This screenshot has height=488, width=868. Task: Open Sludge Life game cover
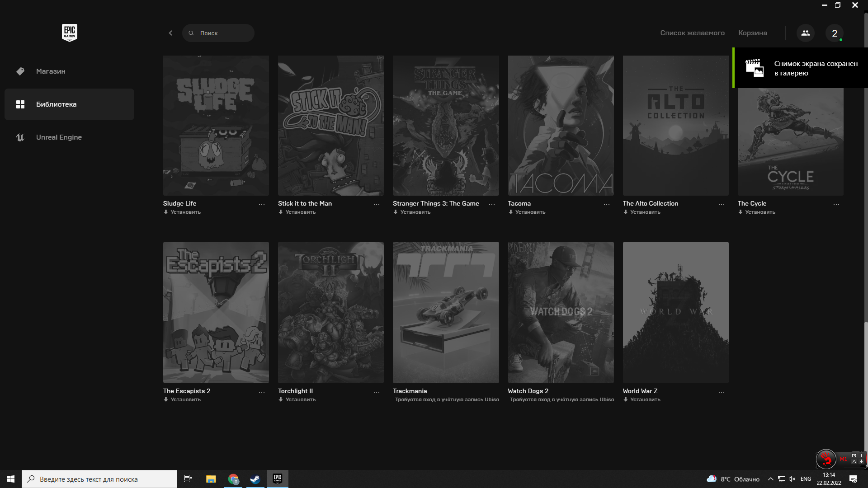pyautogui.click(x=216, y=126)
